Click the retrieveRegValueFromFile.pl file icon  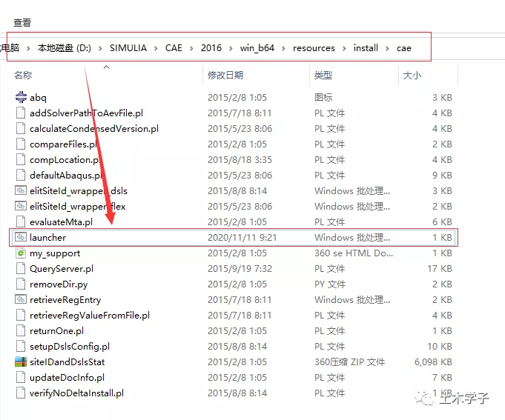click(x=21, y=315)
